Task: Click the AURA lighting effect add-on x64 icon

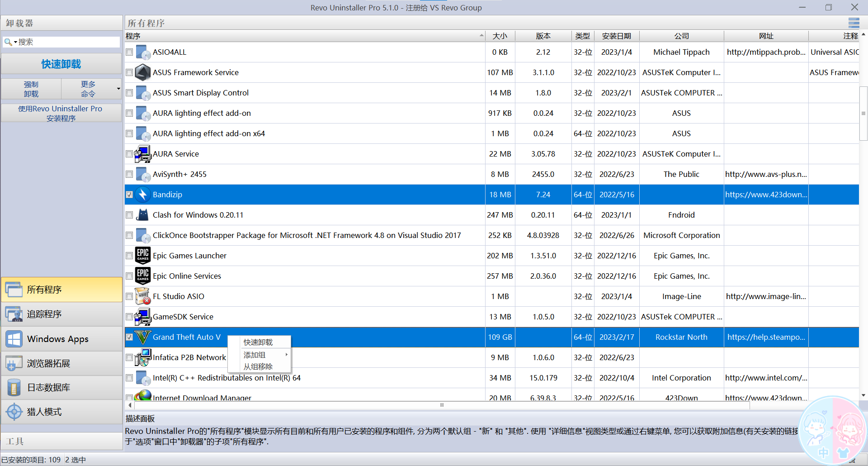Action: (143, 133)
